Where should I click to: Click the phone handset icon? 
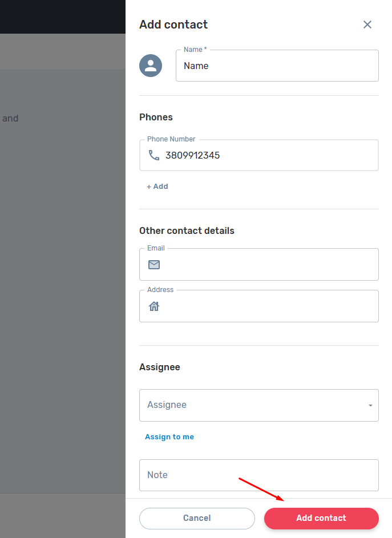click(x=154, y=155)
